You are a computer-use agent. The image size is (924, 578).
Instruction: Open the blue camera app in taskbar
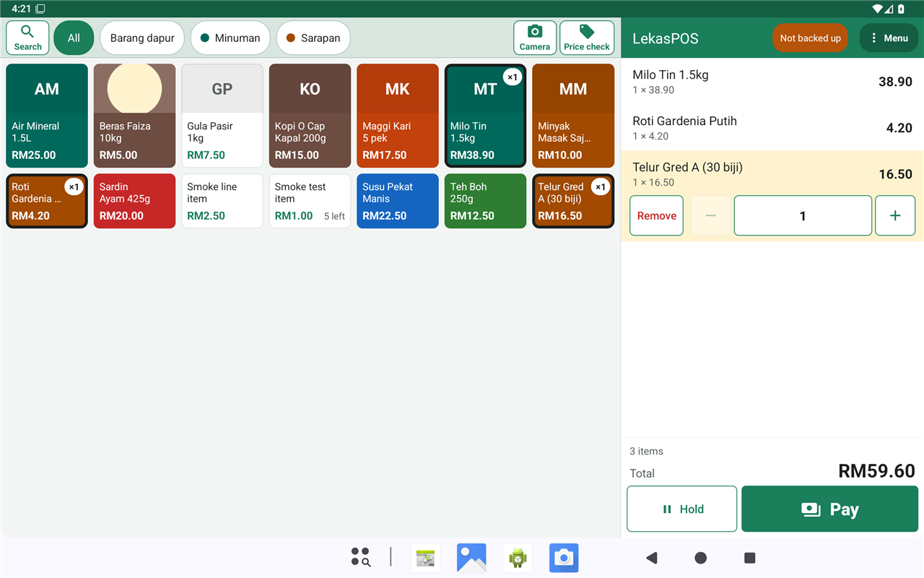click(x=564, y=558)
